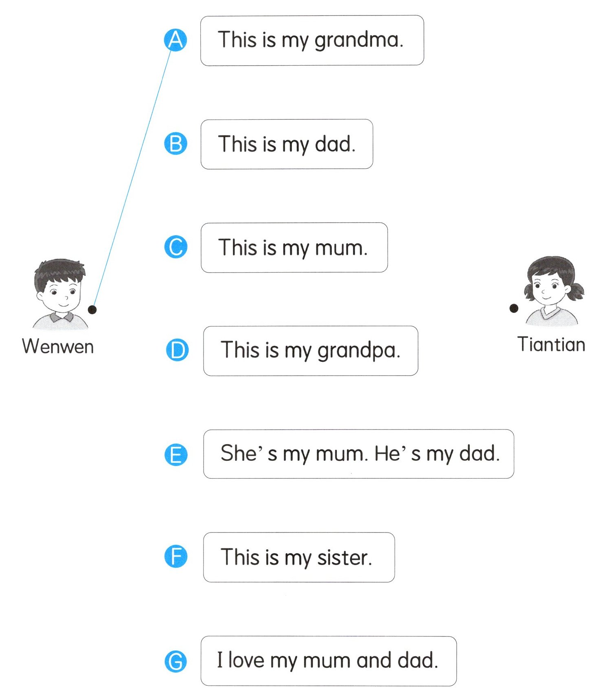
Task: Click the black dot beside Wenwen
Action: tap(92, 310)
